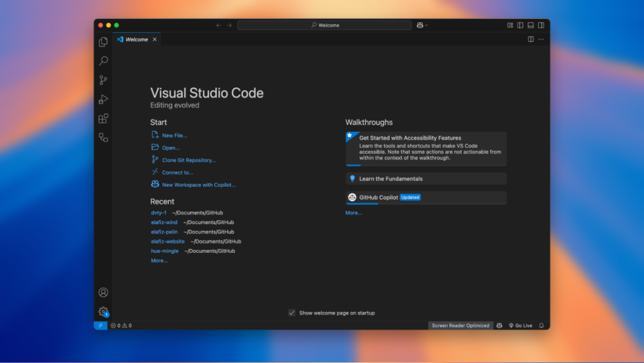Click the Copilot icon in the status bar
Screen dimensions: 644x363
(x=499, y=325)
